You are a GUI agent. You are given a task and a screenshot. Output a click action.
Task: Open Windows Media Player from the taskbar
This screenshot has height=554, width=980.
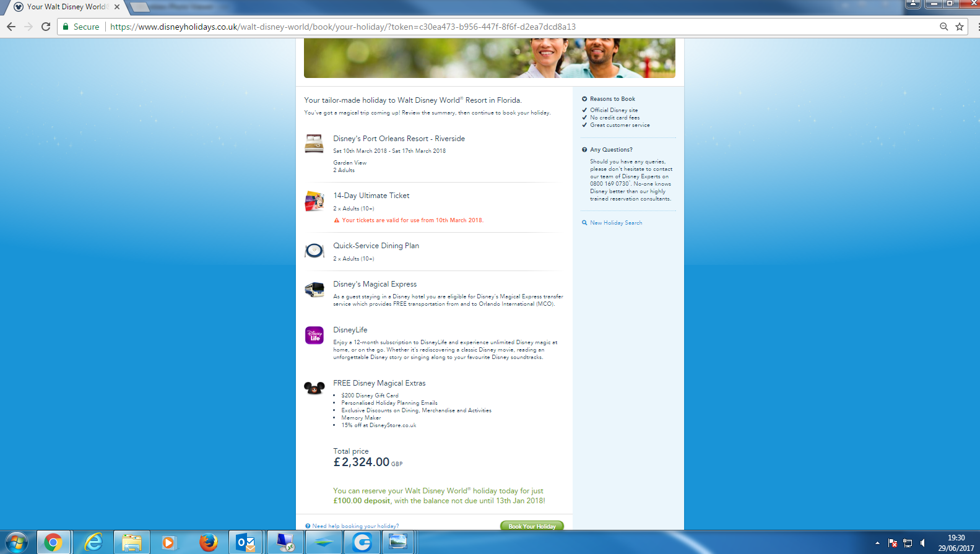tap(168, 543)
